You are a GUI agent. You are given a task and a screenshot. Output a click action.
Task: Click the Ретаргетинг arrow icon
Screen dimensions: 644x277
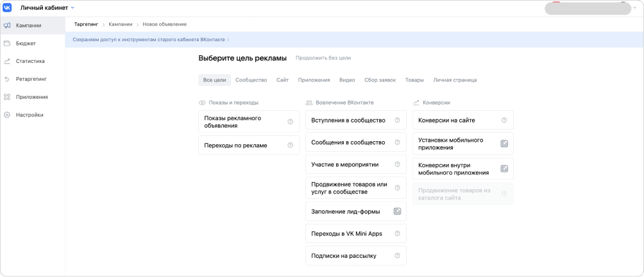[7, 80]
